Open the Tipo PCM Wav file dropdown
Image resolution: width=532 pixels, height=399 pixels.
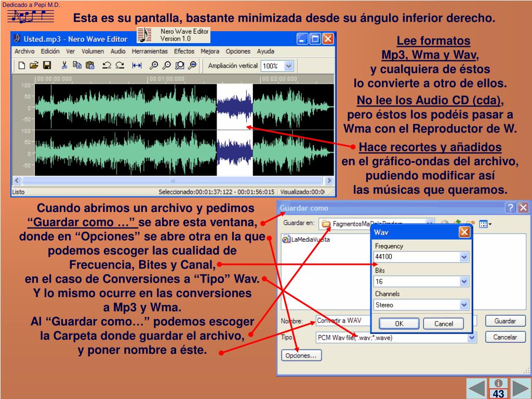[x=472, y=338]
